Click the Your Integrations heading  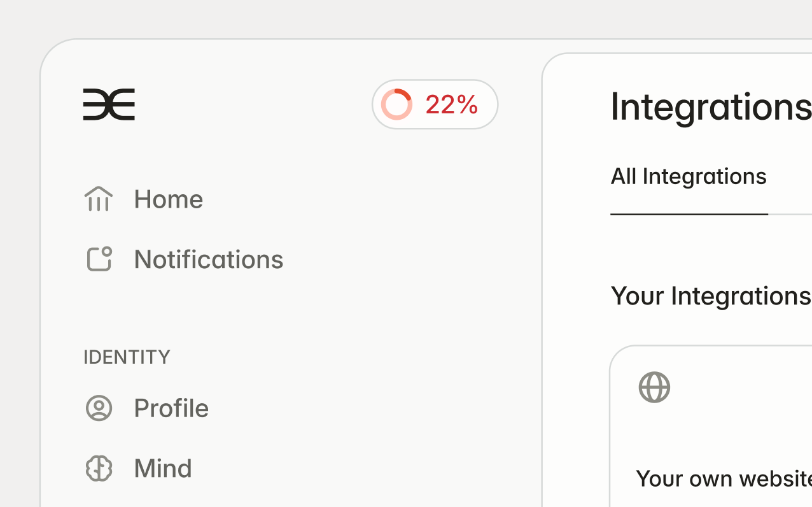(x=710, y=296)
